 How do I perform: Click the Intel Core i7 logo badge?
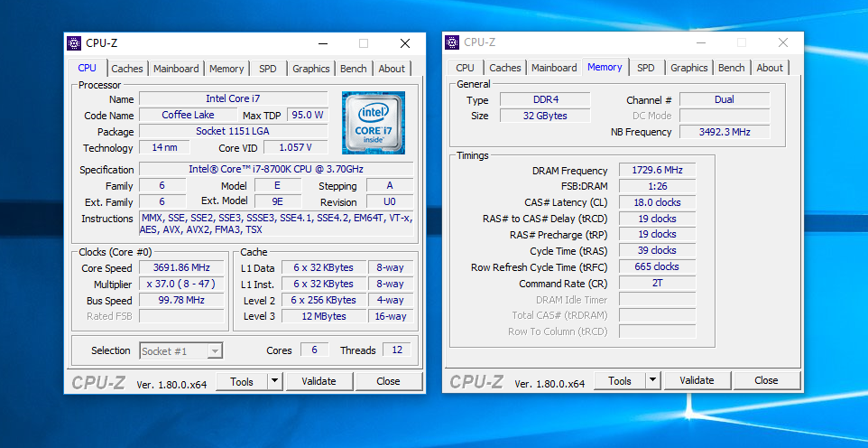(x=373, y=123)
